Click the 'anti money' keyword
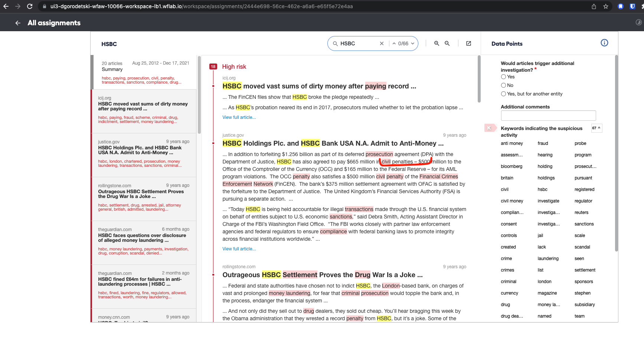This screenshot has height=344, width=644. pyautogui.click(x=512, y=143)
